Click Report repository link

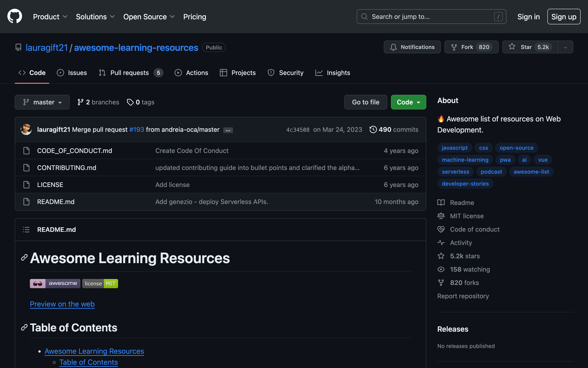point(463,296)
